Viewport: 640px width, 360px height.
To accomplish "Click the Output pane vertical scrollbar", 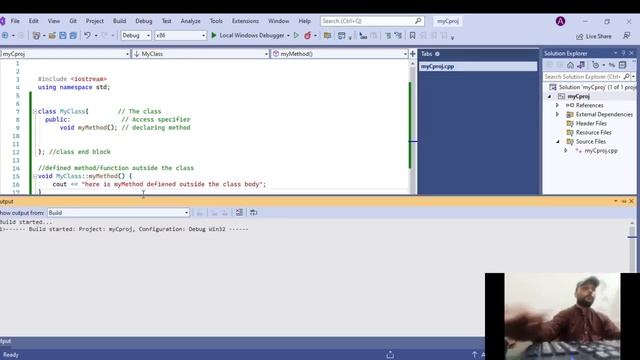I will pos(632,246).
